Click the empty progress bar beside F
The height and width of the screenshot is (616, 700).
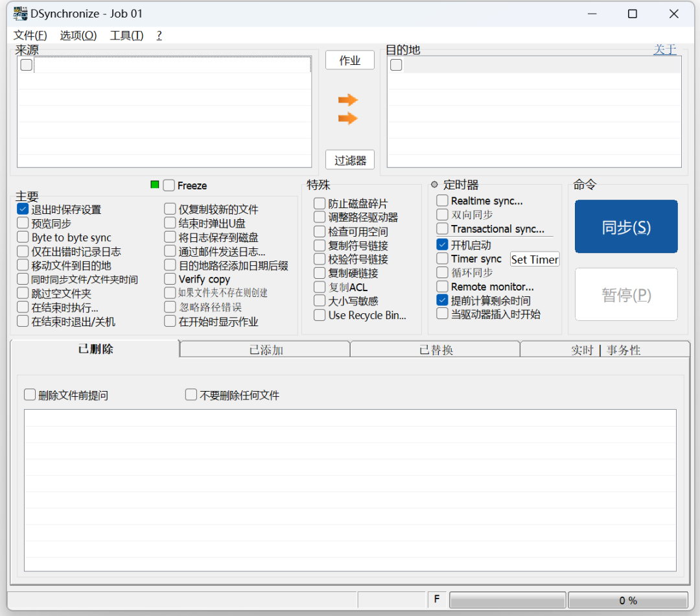coord(507,600)
